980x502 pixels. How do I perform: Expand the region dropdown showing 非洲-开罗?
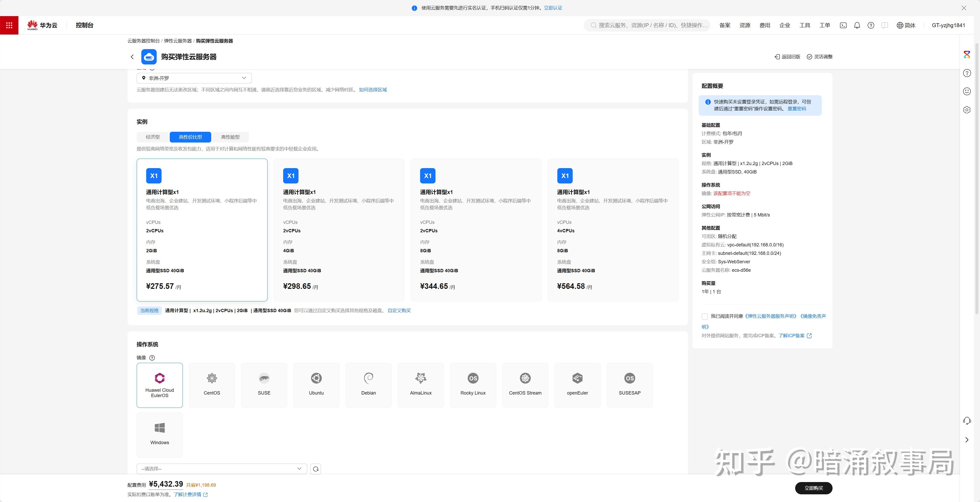tap(194, 78)
